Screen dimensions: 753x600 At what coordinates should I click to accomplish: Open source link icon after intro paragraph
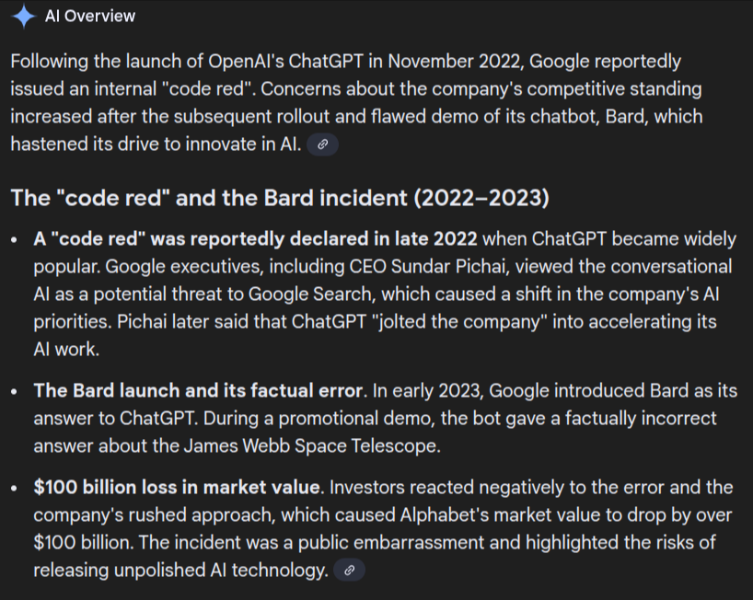(x=322, y=145)
